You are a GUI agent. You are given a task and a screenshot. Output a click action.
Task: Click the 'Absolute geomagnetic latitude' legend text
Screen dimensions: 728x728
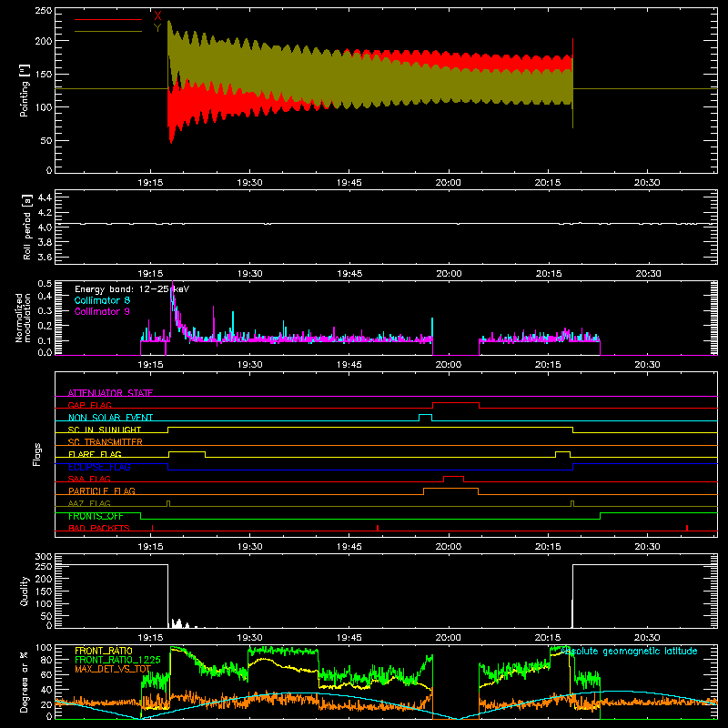(629, 651)
